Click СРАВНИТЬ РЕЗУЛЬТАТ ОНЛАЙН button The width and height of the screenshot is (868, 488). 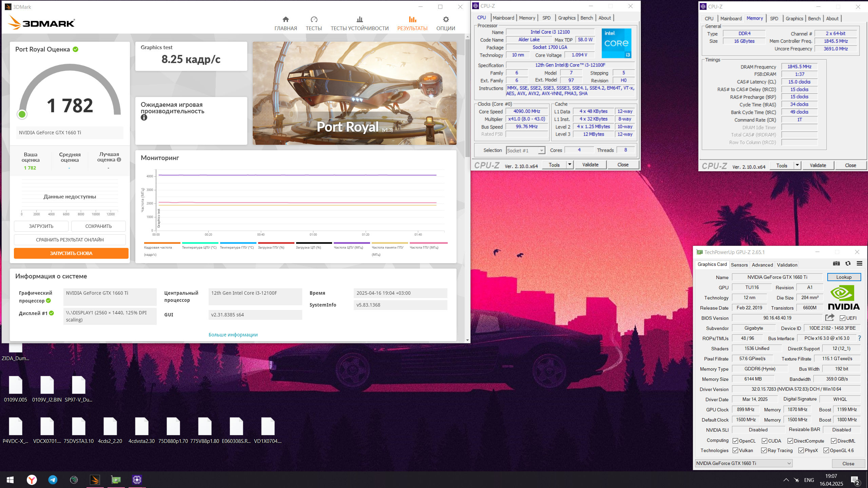pyautogui.click(x=70, y=240)
